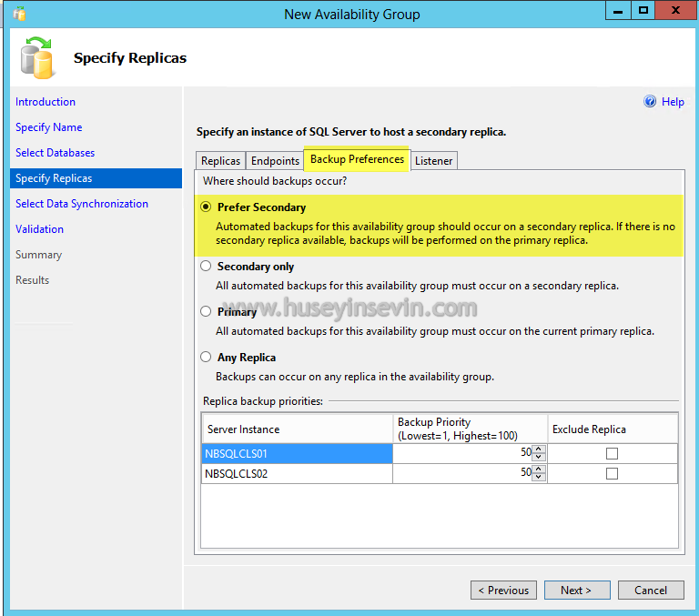Maximize the New Availability Group window
This screenshot has height=616, width=699.
pyautogui.click(x=643, y=10)
